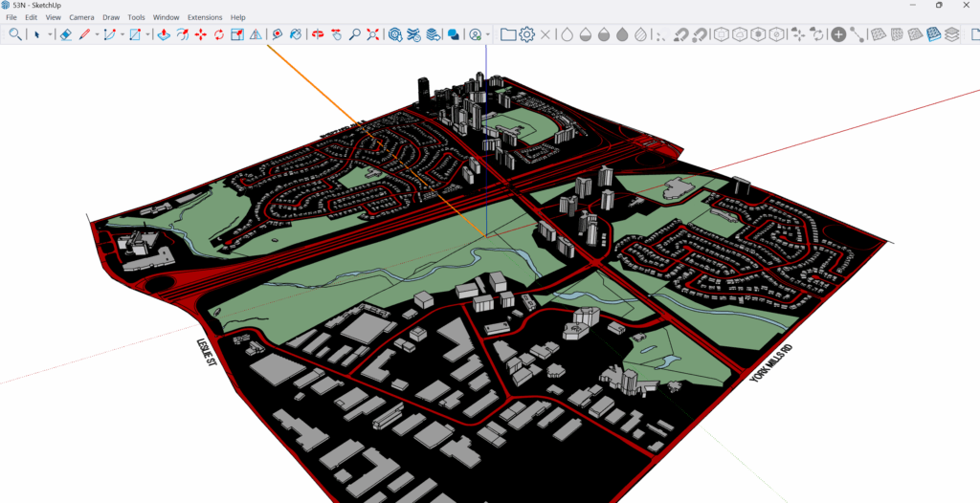Image resolution: width=980 pixels, height=503 pixels.
Task: Select the Rotate tool
Action: click(x=219, y=34)
